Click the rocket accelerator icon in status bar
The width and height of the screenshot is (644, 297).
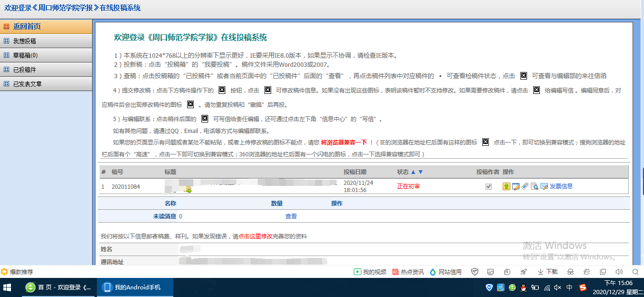click(x=524, y=272)
